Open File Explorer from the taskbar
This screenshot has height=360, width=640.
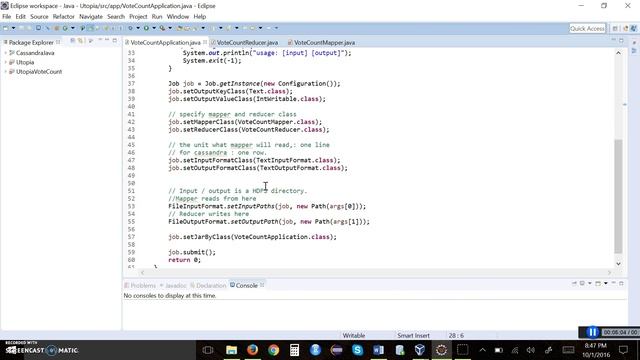click(231, 350)
